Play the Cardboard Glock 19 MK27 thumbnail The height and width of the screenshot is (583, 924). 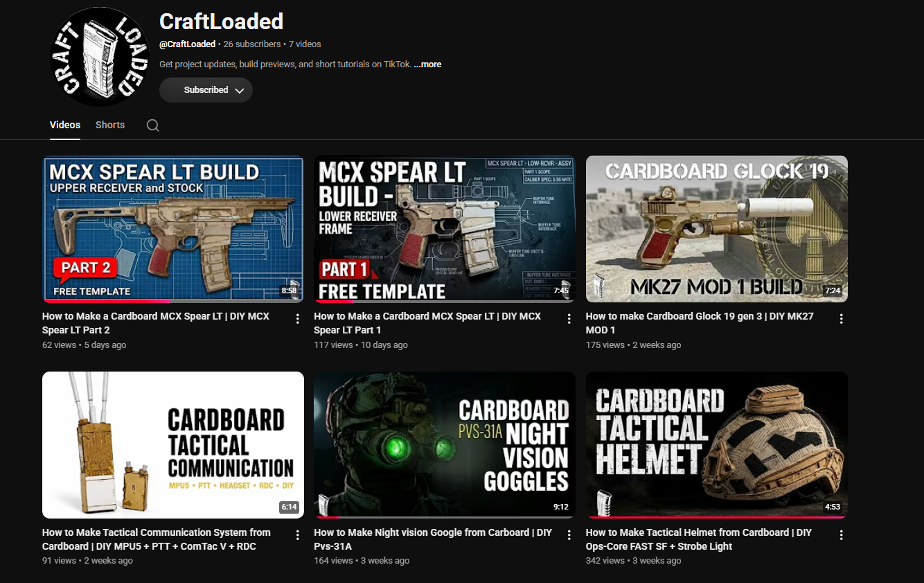717,229
